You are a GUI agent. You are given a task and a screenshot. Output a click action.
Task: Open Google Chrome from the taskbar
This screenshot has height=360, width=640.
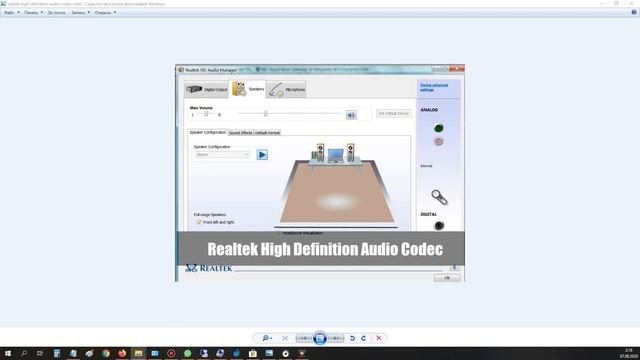tap(106, 353)
